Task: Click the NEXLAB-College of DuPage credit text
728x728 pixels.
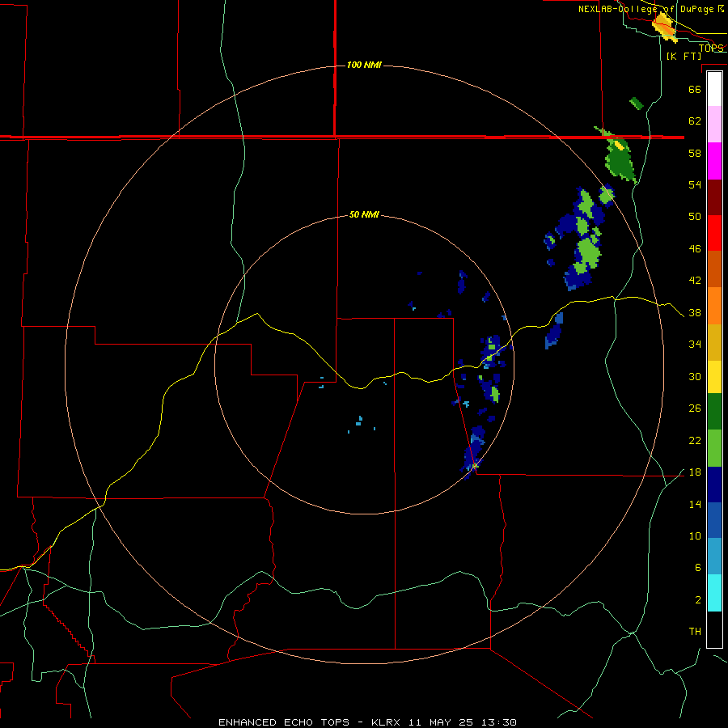Action: coord(650,9)
